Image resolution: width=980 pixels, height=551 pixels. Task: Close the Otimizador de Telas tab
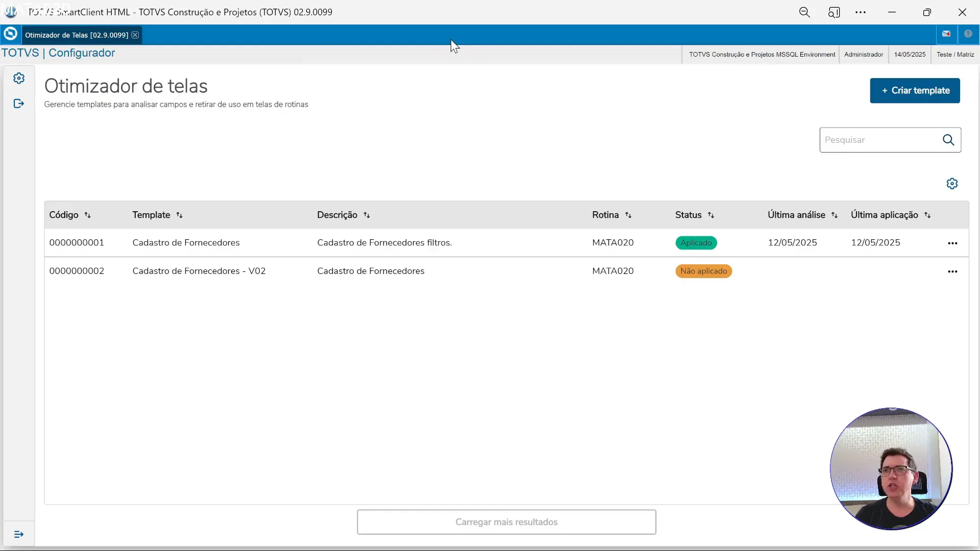point(135,35)
